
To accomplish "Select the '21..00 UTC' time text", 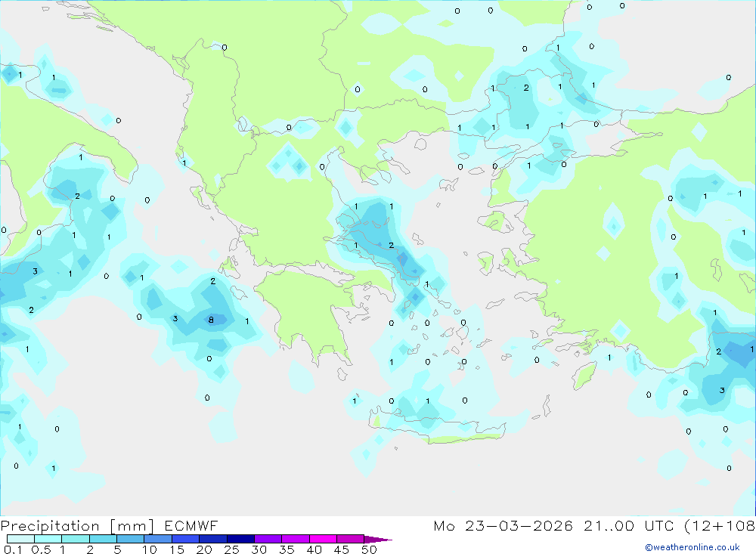I will [x=629, y=525].
